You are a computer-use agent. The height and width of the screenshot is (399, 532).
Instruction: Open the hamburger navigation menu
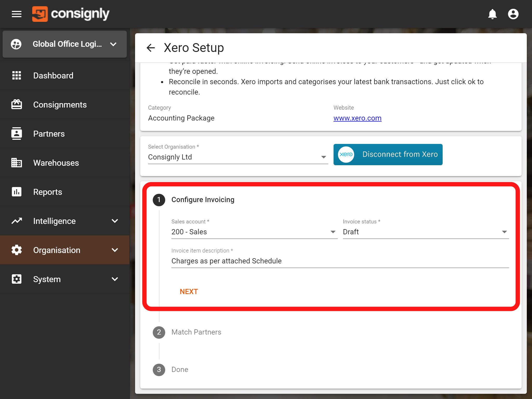tap(17, 14)
